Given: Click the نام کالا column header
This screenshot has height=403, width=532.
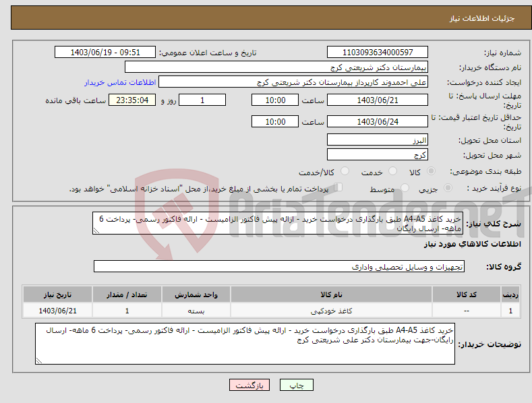Looking at the screenshot, I should tap(331, 294).
